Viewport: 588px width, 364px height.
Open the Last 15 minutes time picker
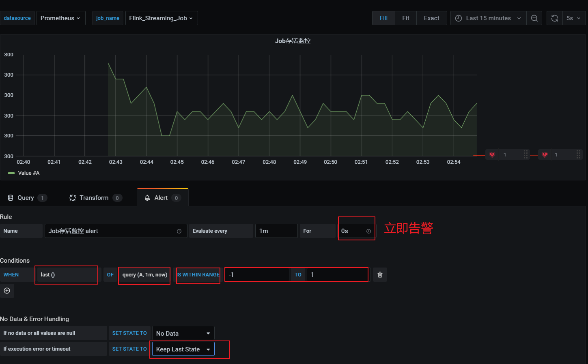488,18
